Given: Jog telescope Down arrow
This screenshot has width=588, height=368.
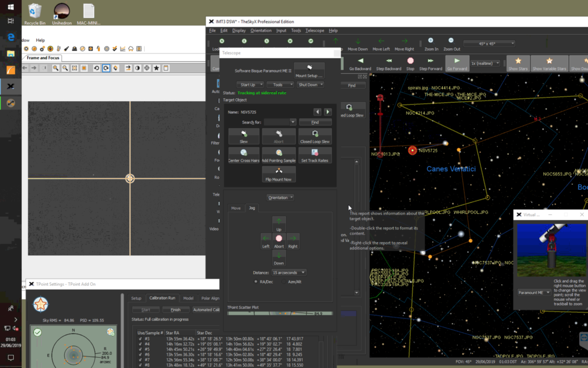Looking at the screenshot, I should (x=278, y=258).
